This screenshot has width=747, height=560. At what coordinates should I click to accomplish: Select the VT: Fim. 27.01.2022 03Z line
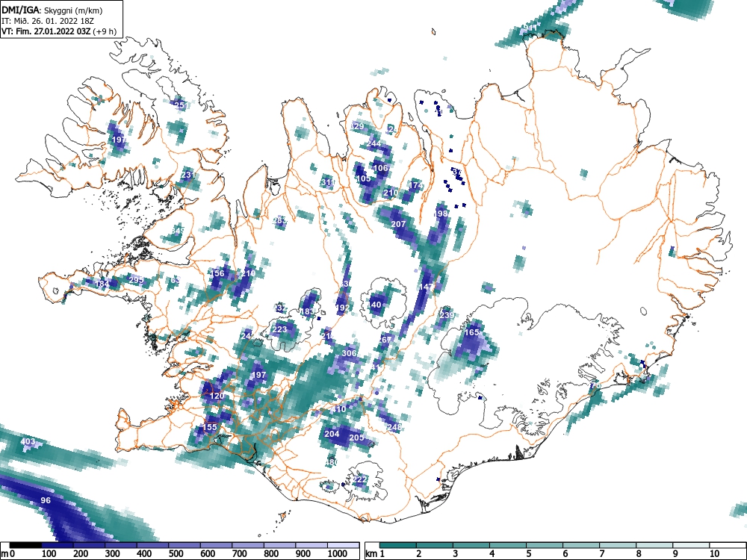(59, 31)
